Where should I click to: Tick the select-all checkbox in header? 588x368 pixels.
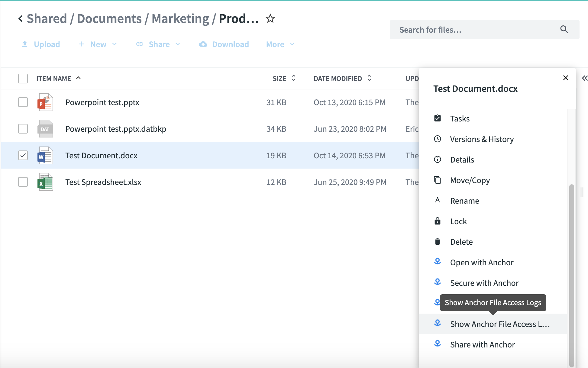pyautogui.click(x=23, y=79)
